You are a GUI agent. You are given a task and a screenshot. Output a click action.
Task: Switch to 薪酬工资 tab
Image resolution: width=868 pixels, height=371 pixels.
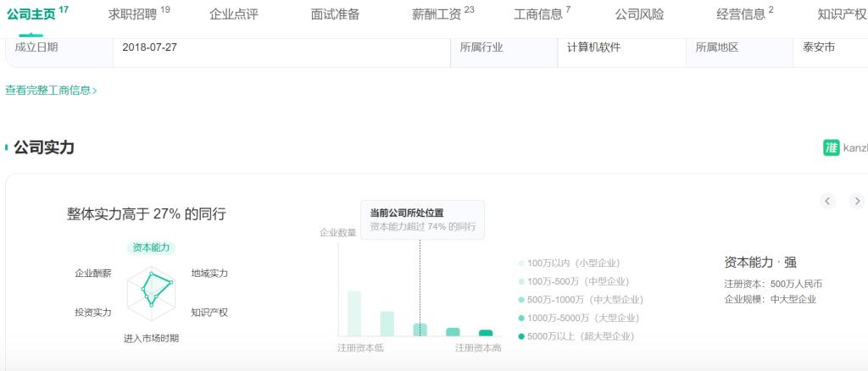coord(442,14)
